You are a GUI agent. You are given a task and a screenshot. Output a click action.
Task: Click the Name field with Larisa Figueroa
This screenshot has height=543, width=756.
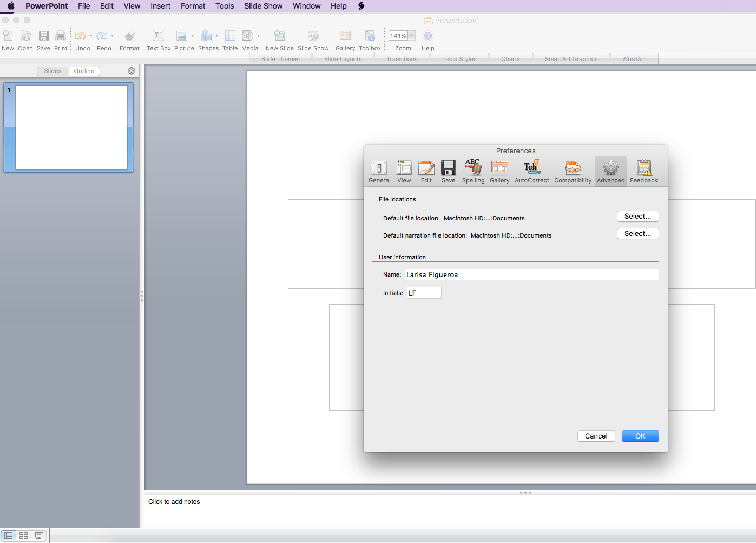point(532,274)
